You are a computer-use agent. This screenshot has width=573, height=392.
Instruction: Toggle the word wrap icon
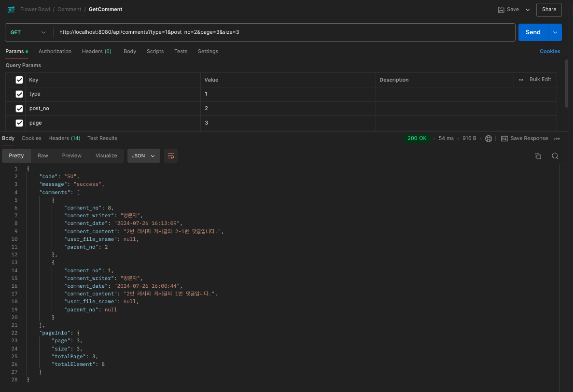tap(171, 156)
